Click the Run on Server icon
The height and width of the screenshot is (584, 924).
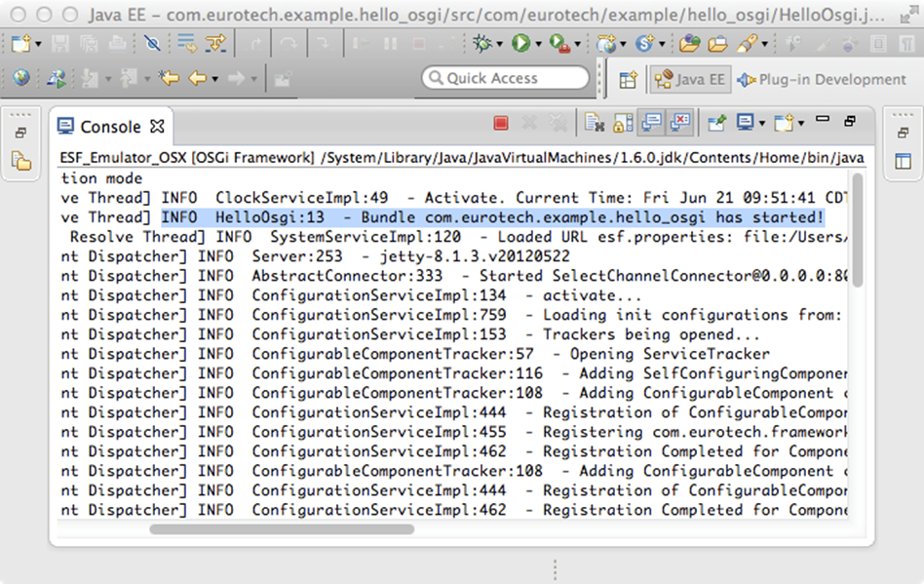(x=56, y=78)
